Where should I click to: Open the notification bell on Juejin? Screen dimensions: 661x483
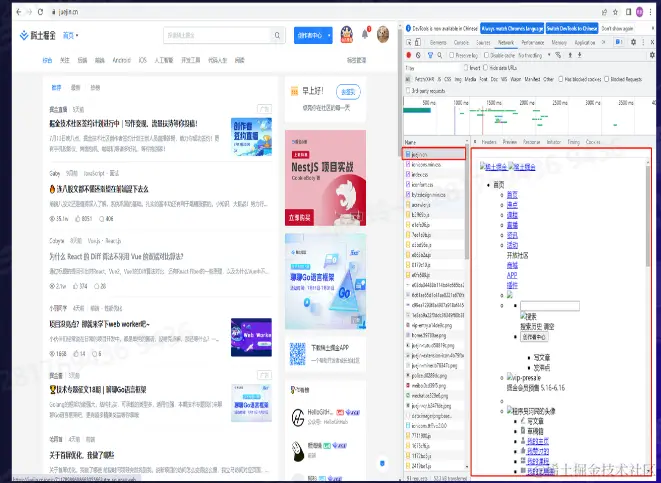pyautogui.click(x=365, y=35)
